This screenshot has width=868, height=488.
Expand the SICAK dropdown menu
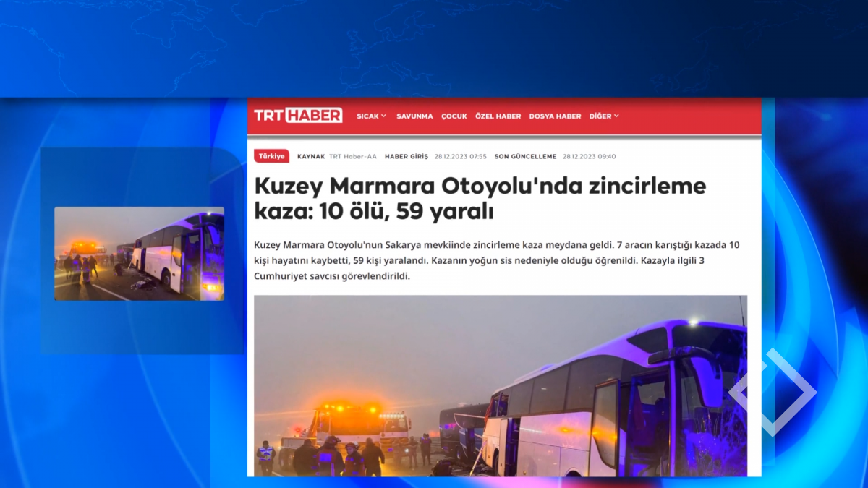coord(371,116)
